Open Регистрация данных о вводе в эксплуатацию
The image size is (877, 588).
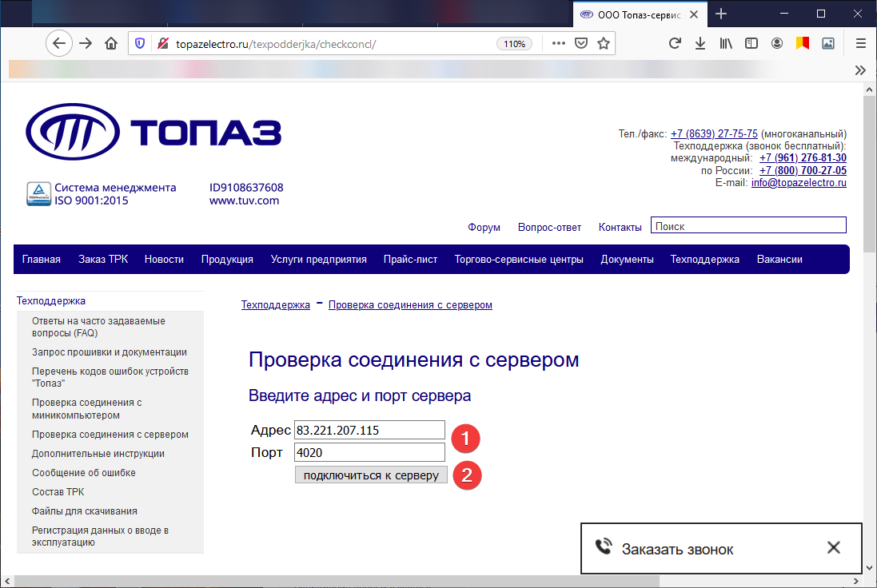point(100,536)
